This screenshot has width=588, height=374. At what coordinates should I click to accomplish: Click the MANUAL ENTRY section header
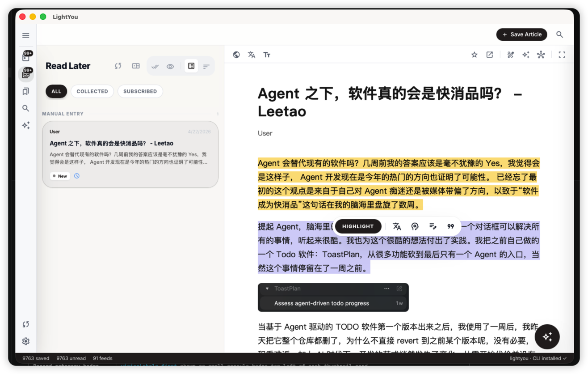pyautogui.click(x=63, y=114)
